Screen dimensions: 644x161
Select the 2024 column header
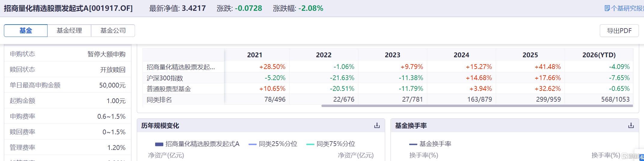(461, 55)
